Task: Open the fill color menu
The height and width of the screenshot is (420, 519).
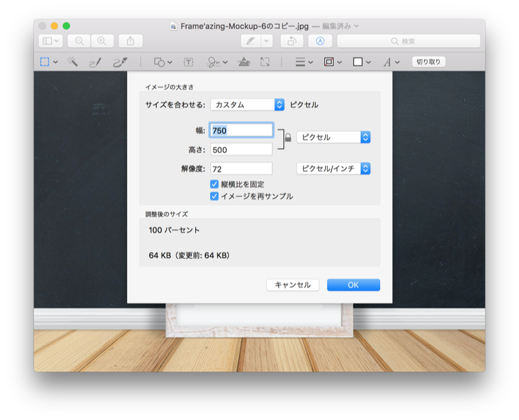Action: tap(361, 62)
